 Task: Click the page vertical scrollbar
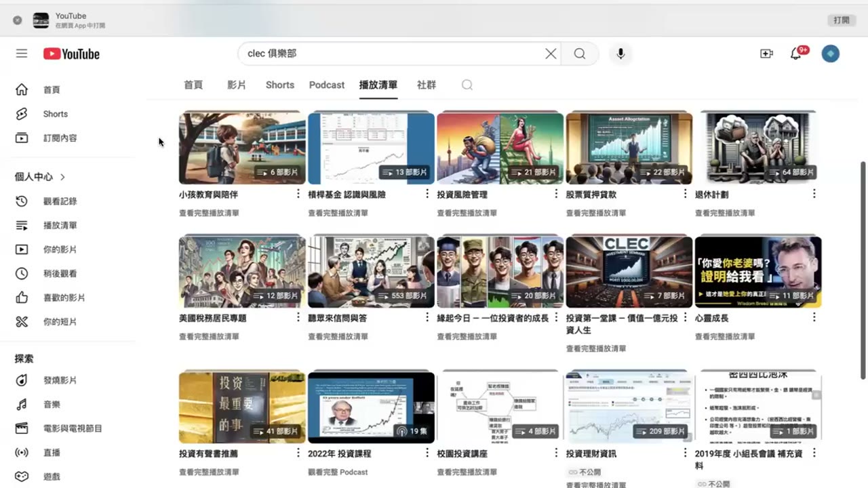point(863,270)
